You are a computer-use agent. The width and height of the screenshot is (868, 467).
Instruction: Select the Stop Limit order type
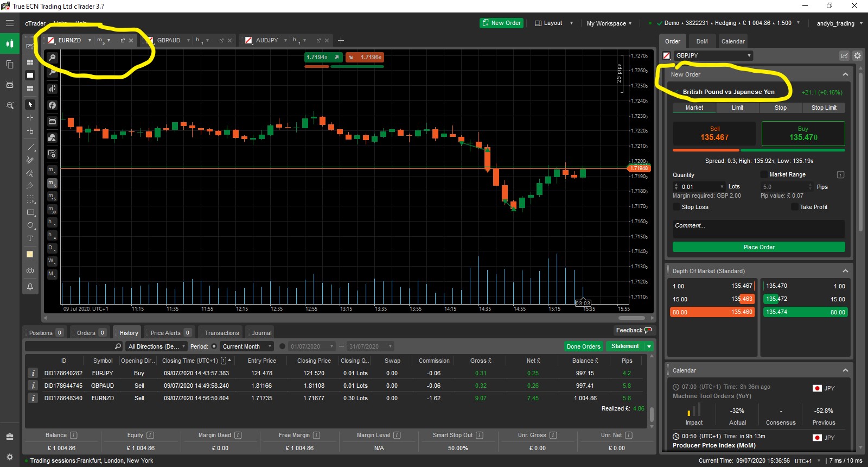click(824, 108)
